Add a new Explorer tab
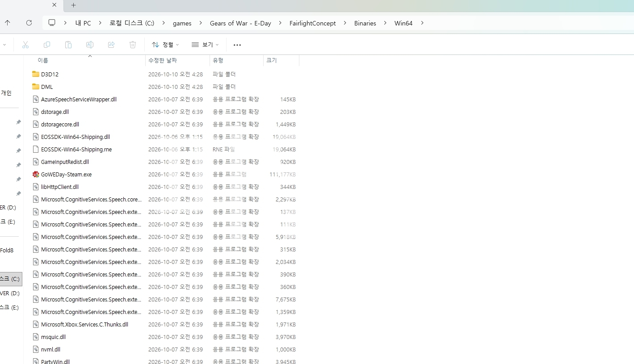The height and width of the screenshot is (364, 634). click(74, 5)
